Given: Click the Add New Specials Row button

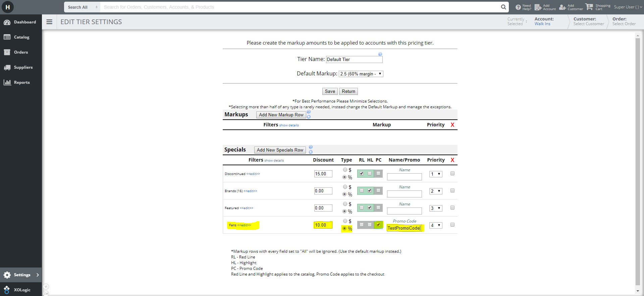Looking at the screenshot, I should coord(280,150).
